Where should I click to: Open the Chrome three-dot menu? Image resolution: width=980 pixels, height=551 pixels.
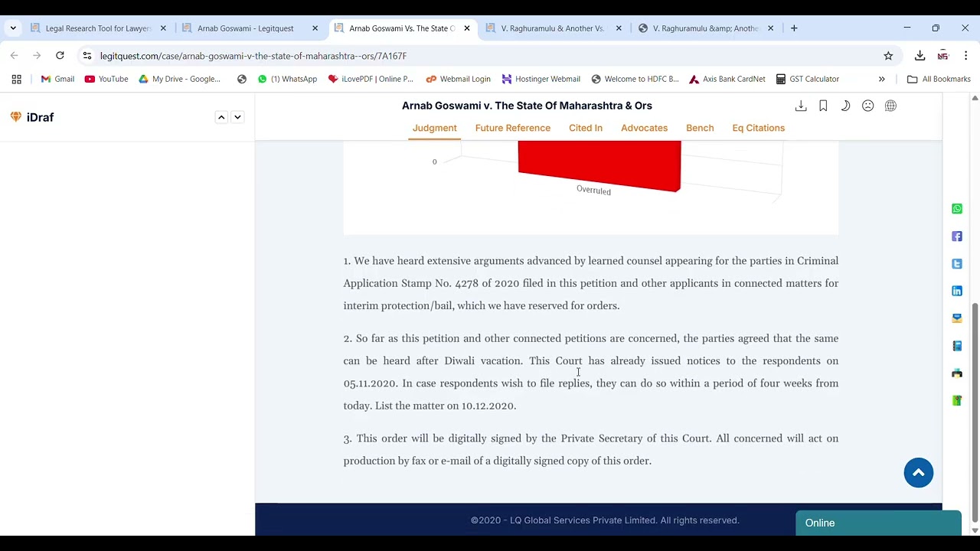click(x=966, y=56)
